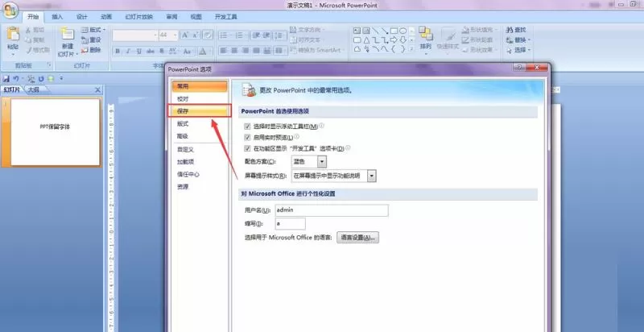Open the 配色方案 color scheme dropdown
This screenshot has height=332, width=644.
coord(322,161)
